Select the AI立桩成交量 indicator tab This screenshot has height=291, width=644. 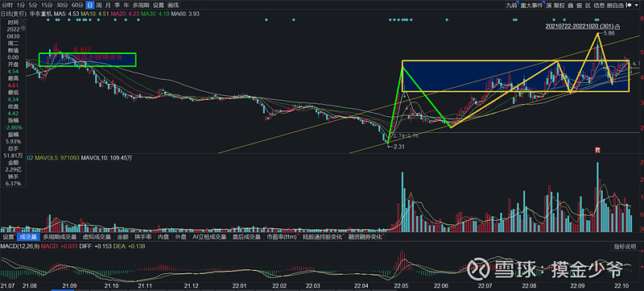click(210, 237)
